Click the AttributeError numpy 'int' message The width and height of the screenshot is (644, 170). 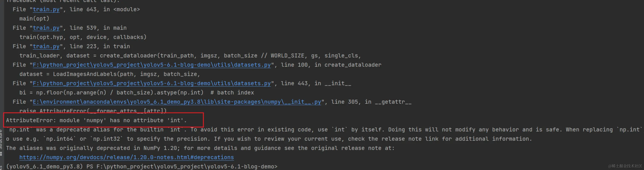(x=96, y=120)
